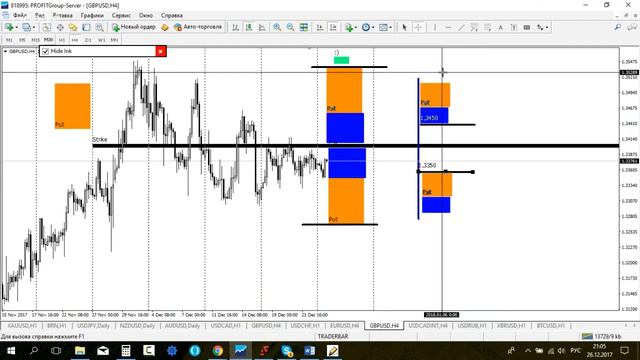Select the trendline drawing tool

[x=461, y=27]
